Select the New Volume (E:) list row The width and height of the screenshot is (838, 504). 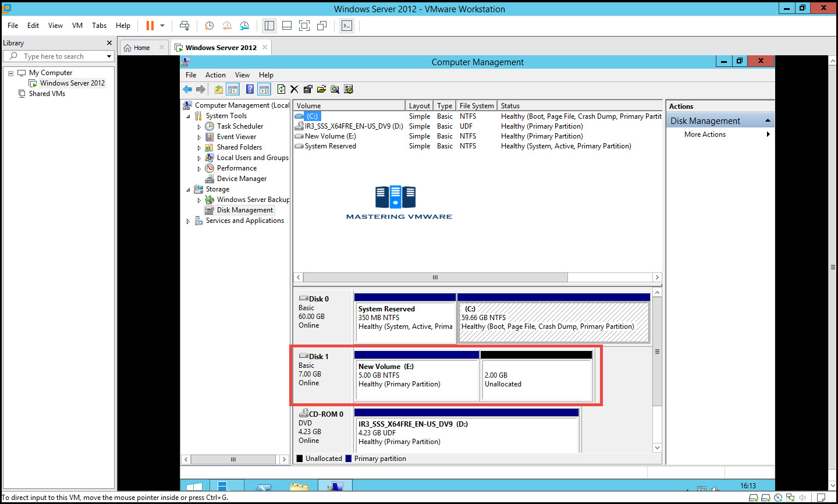[x=477, y=136]
